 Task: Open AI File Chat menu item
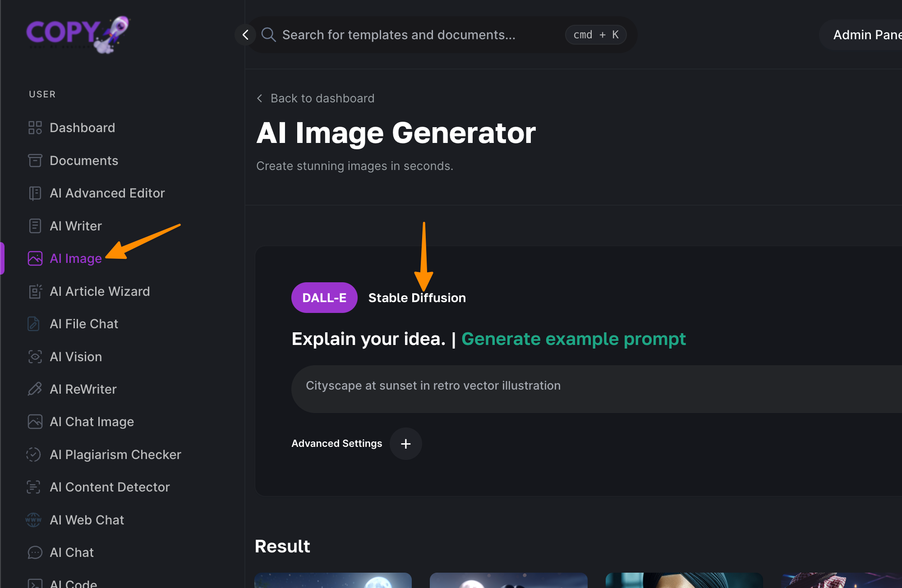(x=84, y=324)
